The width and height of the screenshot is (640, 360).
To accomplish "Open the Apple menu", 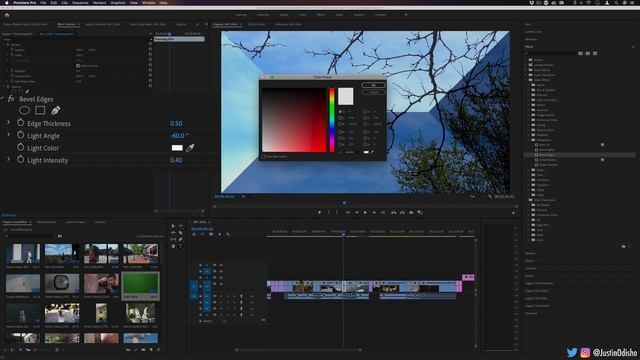I will coord(7,2).
